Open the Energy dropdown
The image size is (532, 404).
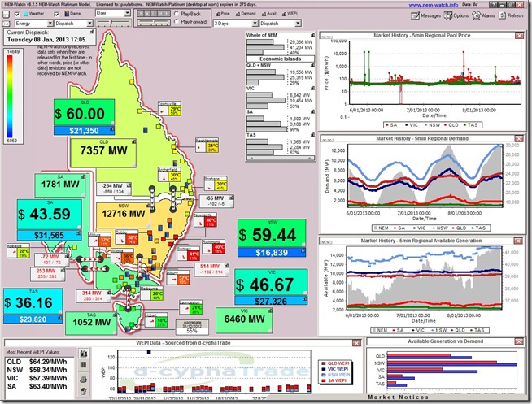click(34, 24)
